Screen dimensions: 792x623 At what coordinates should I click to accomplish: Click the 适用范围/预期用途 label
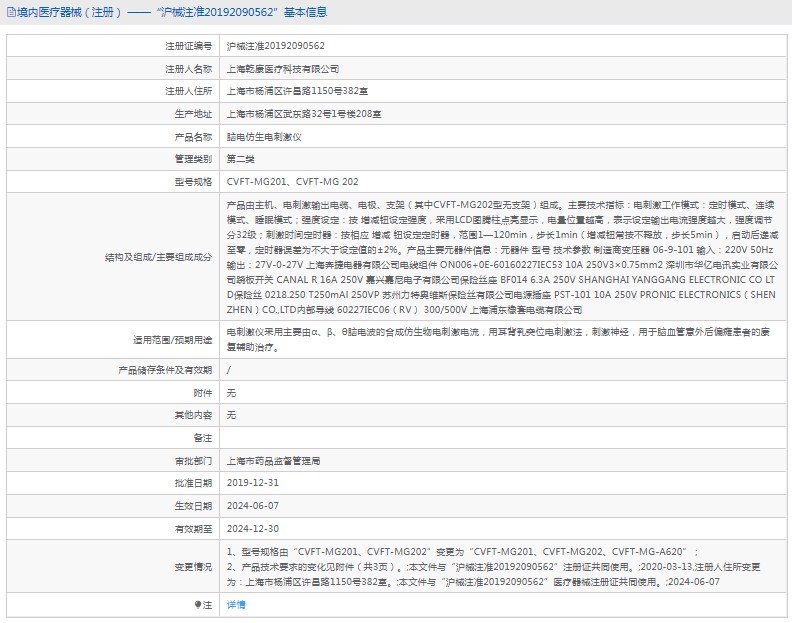click(x=172, y=340)
